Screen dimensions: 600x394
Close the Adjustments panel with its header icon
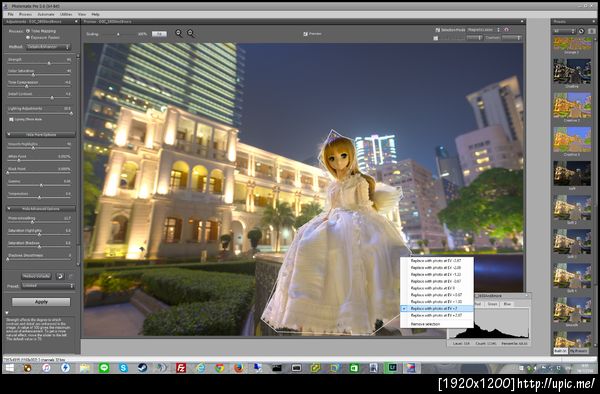tap(76, 22)
